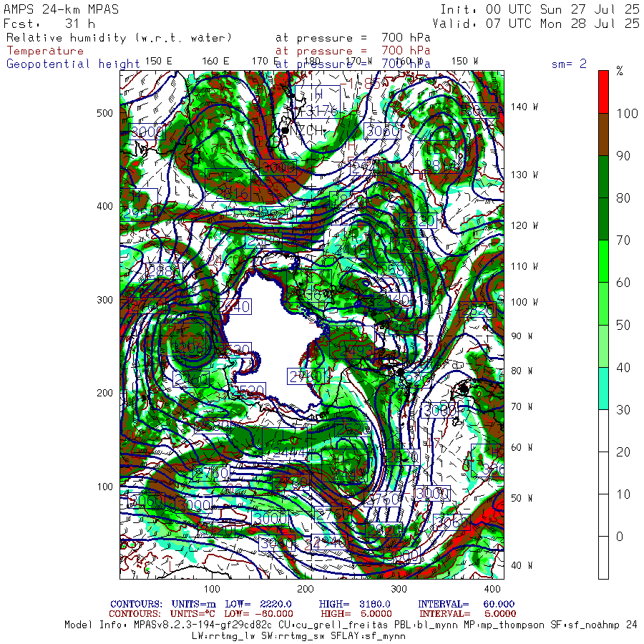This screenshot has height=644, width=644.
Task: Click the blue 'Geopotential height' field label
Action: 73,64
